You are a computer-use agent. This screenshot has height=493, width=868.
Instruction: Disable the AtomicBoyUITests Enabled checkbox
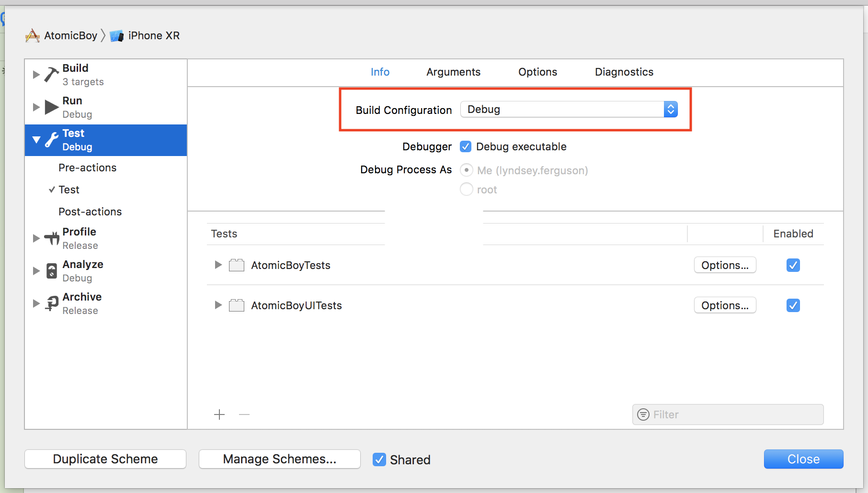coord(793,305)
